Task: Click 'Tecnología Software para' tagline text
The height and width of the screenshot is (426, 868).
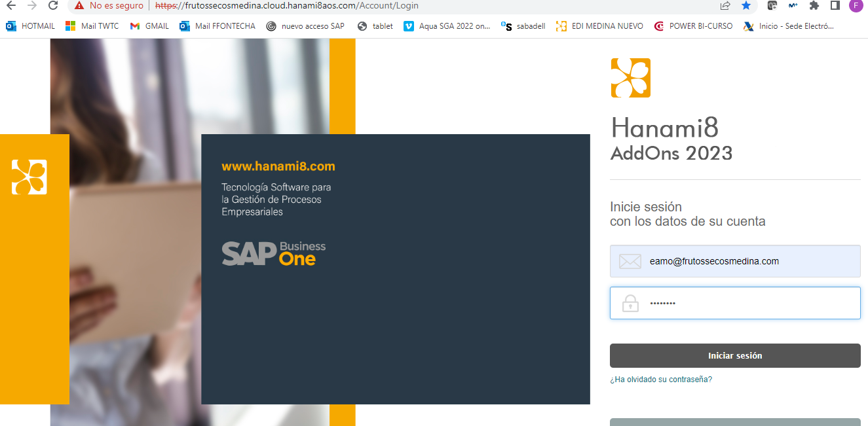Action: (276, 187)
